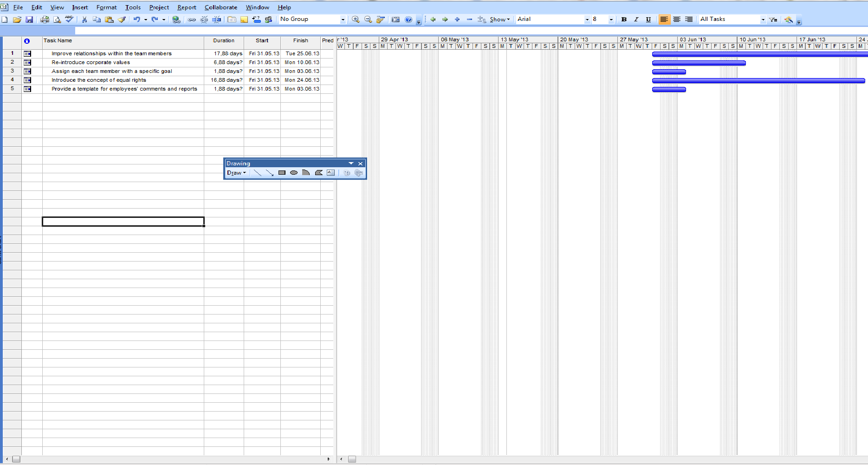Open the Project menu
868x465 pixels.
pos(159,7)
